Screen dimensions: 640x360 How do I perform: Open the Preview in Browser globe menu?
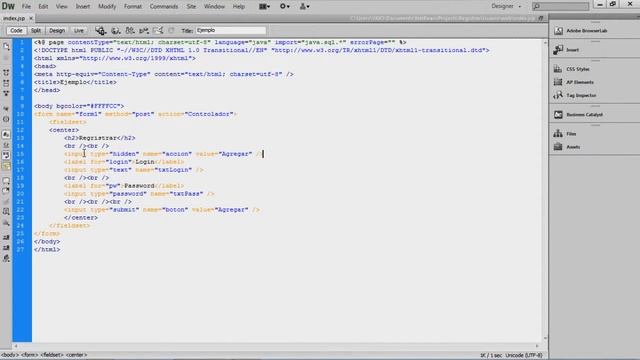(116, 31)
